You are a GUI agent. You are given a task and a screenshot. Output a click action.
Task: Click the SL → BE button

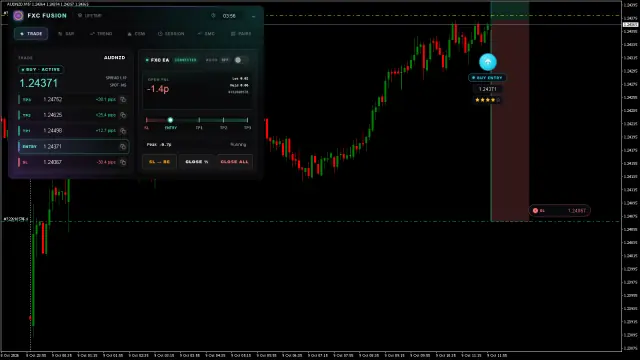[x=159, y=162]
